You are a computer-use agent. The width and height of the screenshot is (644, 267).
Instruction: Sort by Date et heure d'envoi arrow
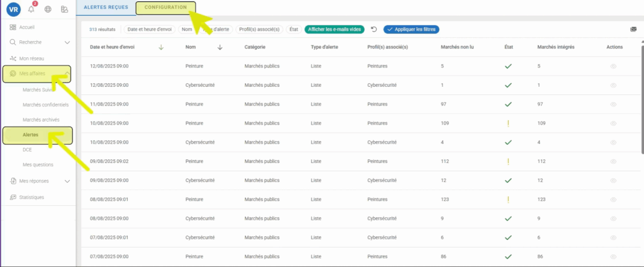click(161, 47)
